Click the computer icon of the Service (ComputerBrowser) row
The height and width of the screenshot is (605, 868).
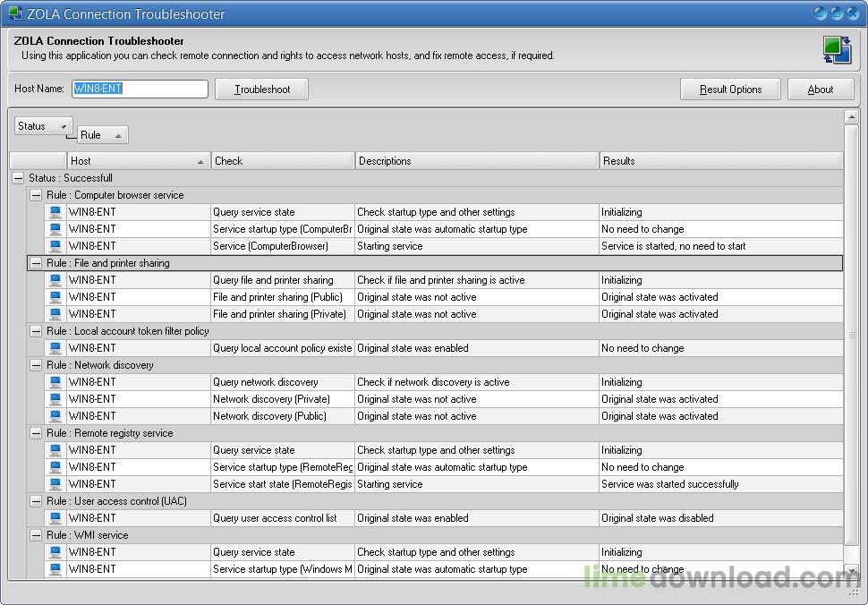point(55,246)
